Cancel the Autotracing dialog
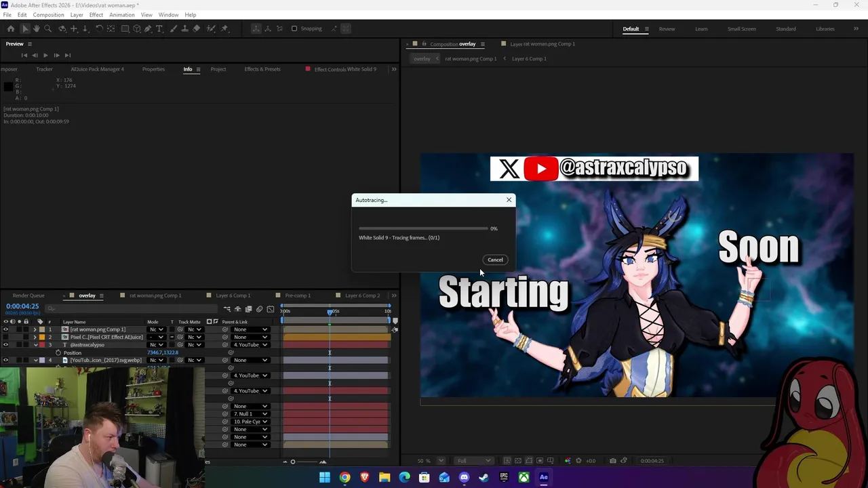The height and width of the screenshot is (488, 868). click(495, 260)
